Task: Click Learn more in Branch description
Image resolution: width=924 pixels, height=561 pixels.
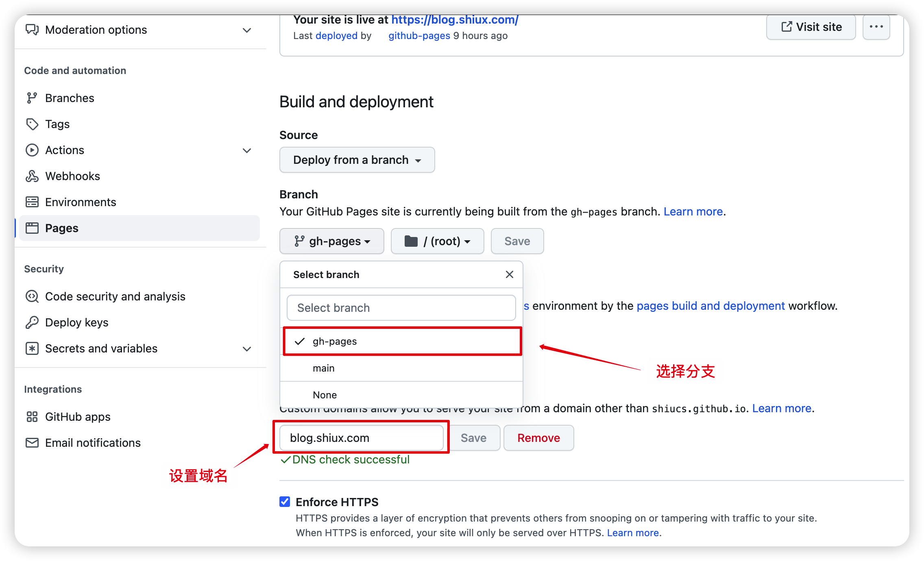Action: 693,211
